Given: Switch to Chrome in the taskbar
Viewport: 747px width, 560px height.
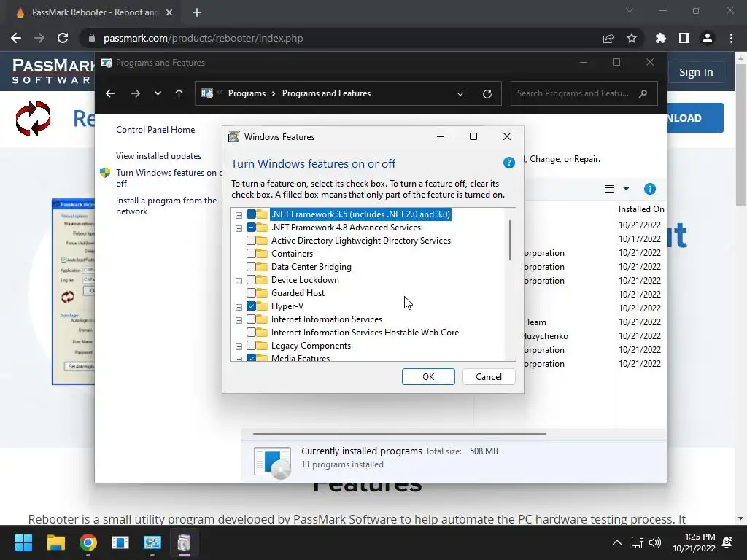Looking at the screenshot, I should click(x=88, y=542).
